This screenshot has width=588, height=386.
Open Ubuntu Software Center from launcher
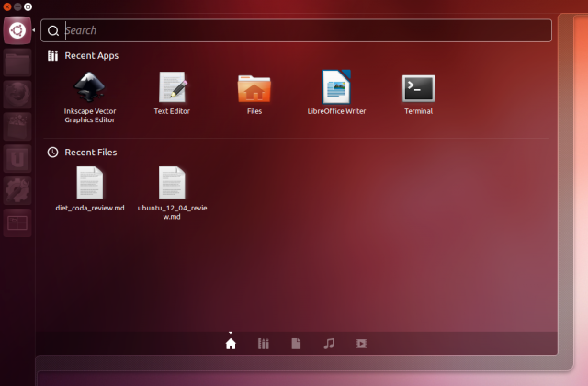(x=17, y=127)
